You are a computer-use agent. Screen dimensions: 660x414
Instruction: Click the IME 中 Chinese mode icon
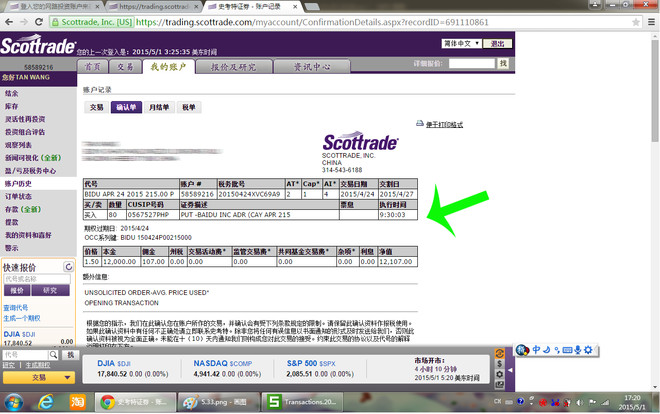[536, 350]
